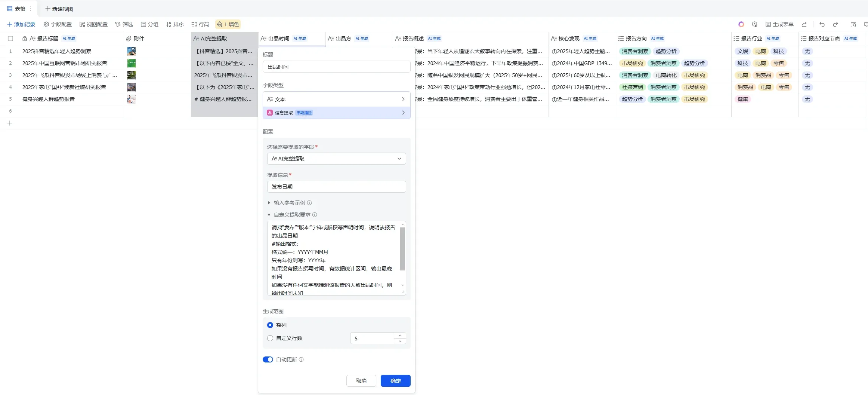Screen dimensions: 868x395
Task: Open the 选择需要提取的字段 dropdown
Action: point(336,159)
